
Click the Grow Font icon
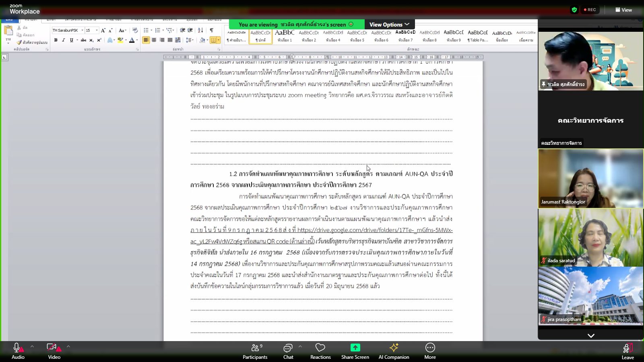(103, 30)
